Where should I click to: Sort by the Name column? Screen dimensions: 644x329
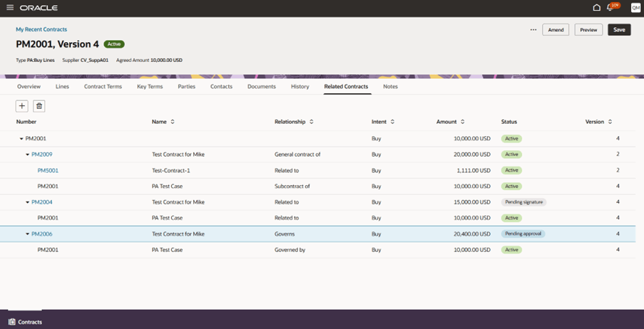(x=173, y=122)
